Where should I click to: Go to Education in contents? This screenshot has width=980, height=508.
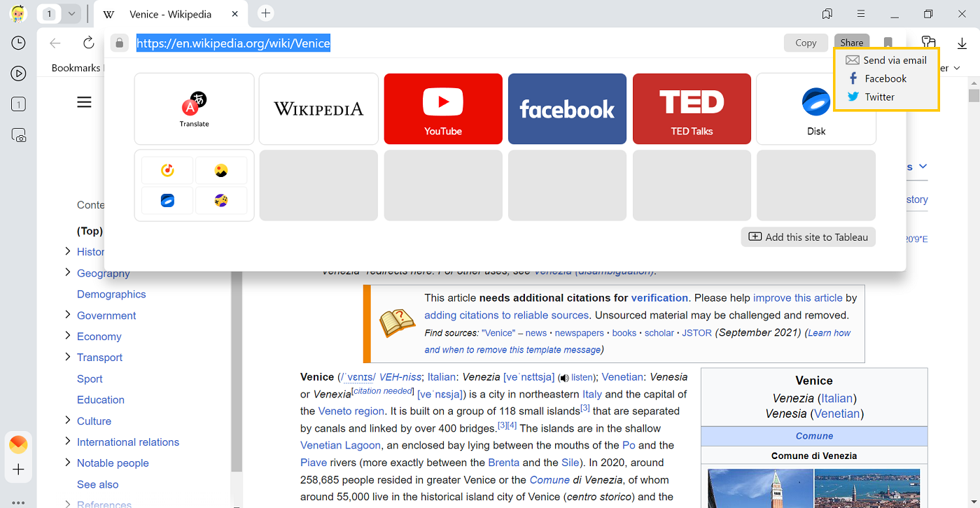pyautogui.click(x=101, y=400)
